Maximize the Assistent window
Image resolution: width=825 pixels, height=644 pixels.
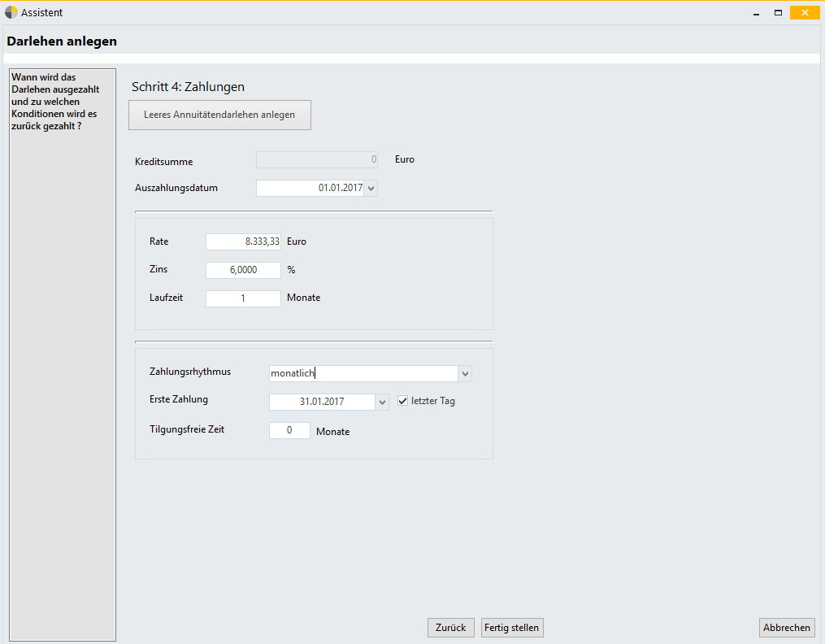(x=778, y=12)
